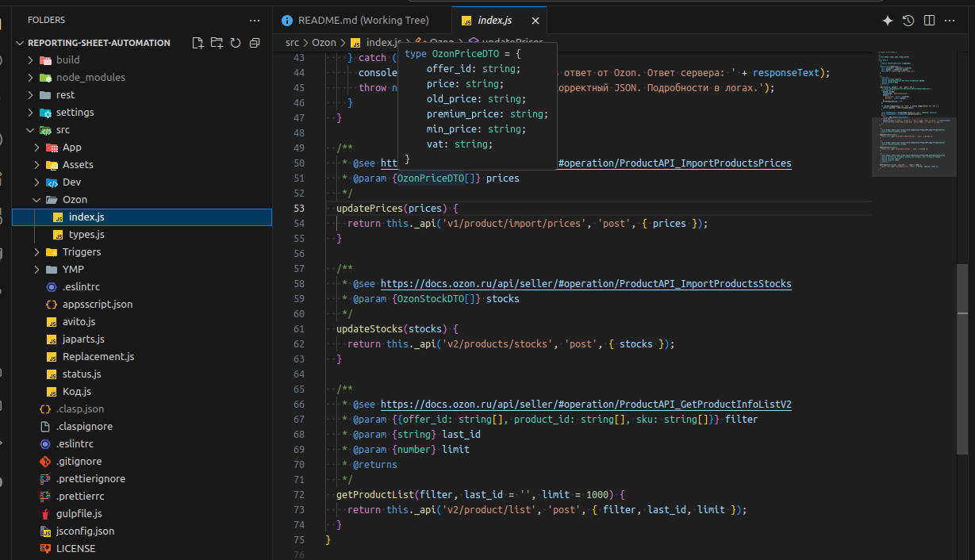The width and height of the screenshot is (975, 560).
Task: Create a new file in Explorer
Action: coord(198,43)
